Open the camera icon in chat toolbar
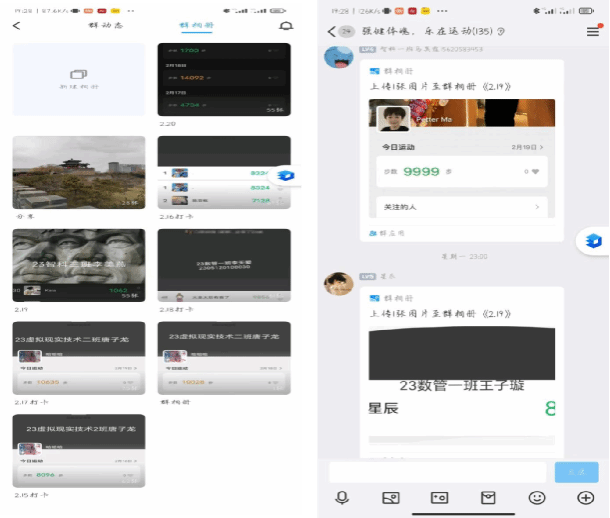This screenshot has height=518, width=610. pos(439,497)
